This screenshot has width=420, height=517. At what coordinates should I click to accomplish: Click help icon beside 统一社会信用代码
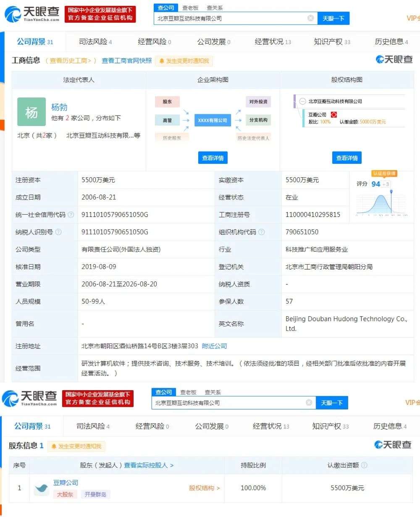point(71,215)
